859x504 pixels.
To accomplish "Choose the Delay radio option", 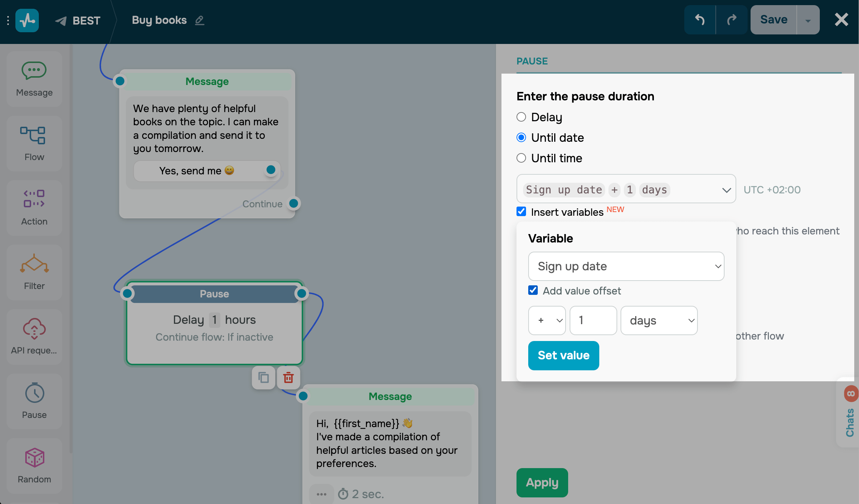I will click(521, 117).
